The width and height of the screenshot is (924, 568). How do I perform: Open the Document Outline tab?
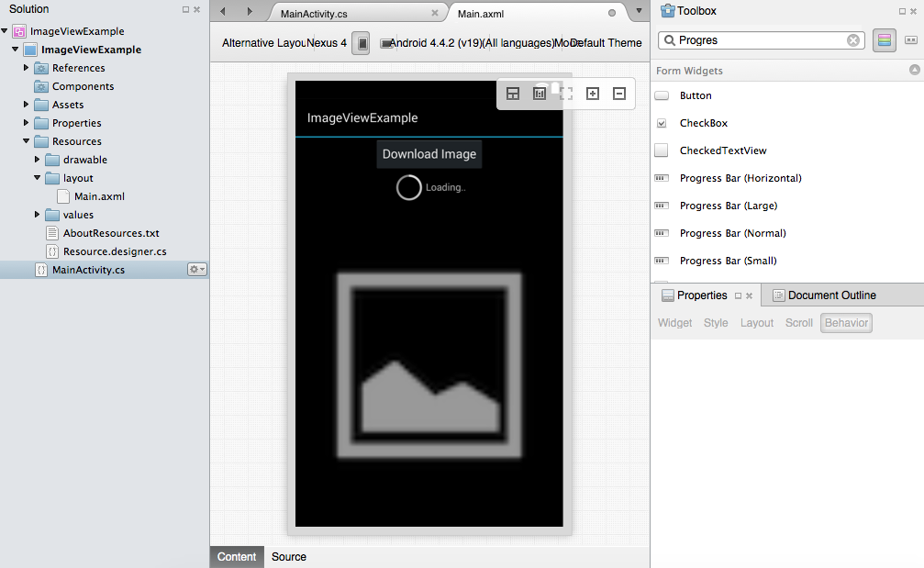tap(832, 295)
